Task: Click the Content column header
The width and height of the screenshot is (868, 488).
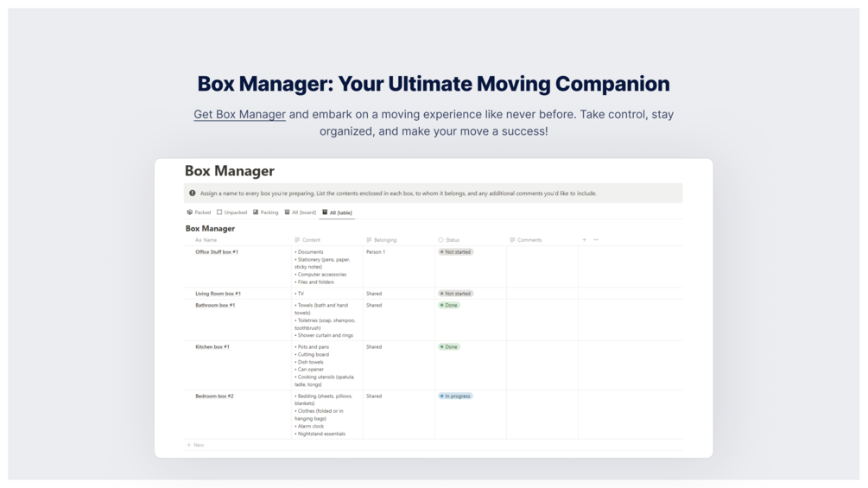Action: tap(307, 240)
